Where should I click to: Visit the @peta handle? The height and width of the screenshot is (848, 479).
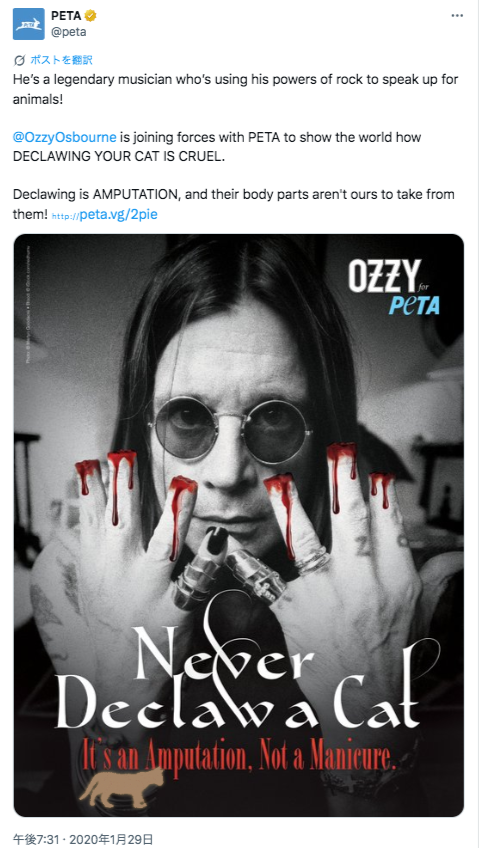click(x=68, y=32)
